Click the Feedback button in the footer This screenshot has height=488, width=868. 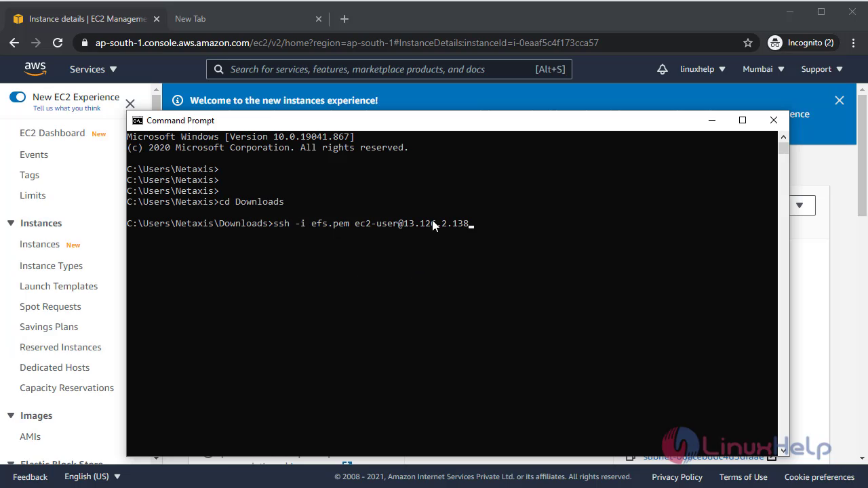(x=30, y=476)
